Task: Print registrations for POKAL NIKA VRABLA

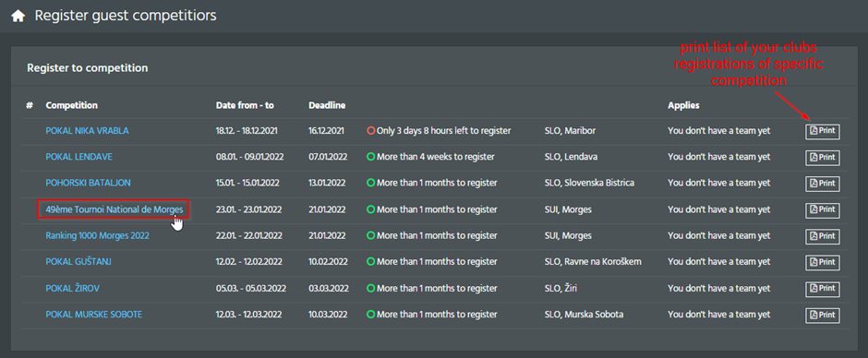Action: 823,132
